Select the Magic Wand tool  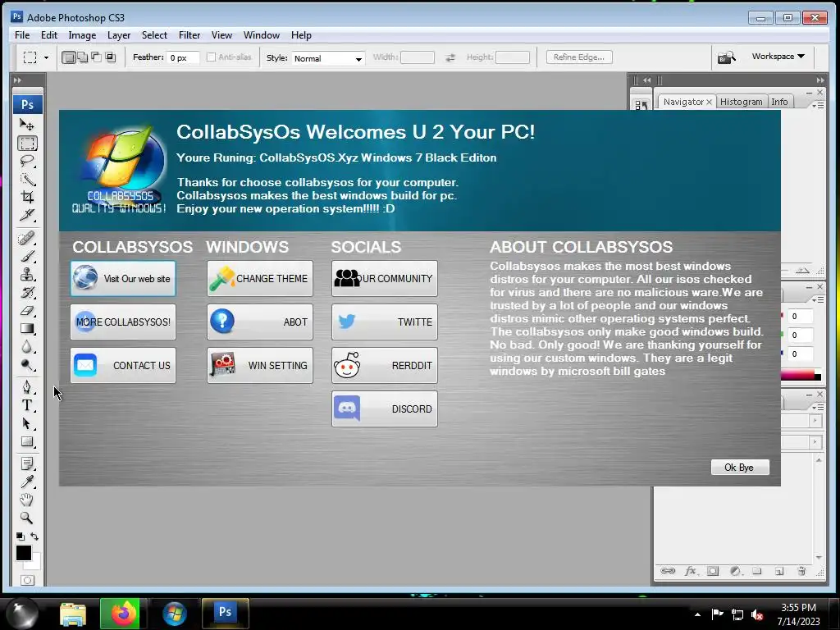tap(27, 180)
